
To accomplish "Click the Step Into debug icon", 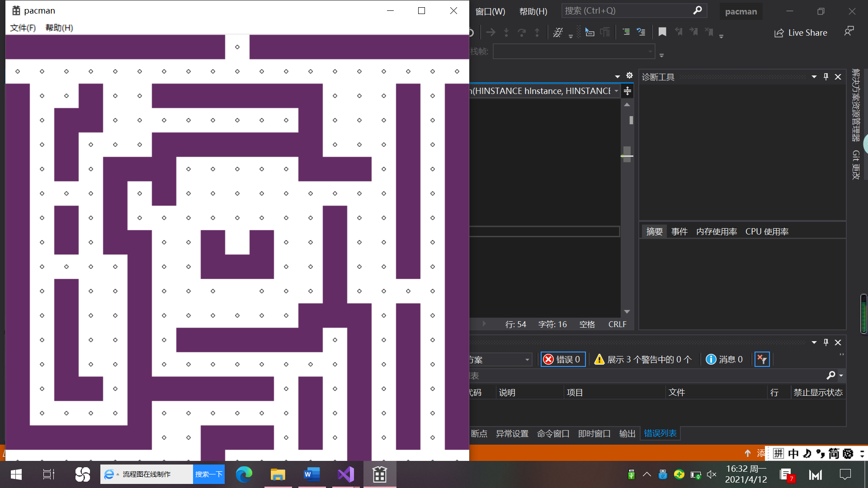I will coord(506,32).
